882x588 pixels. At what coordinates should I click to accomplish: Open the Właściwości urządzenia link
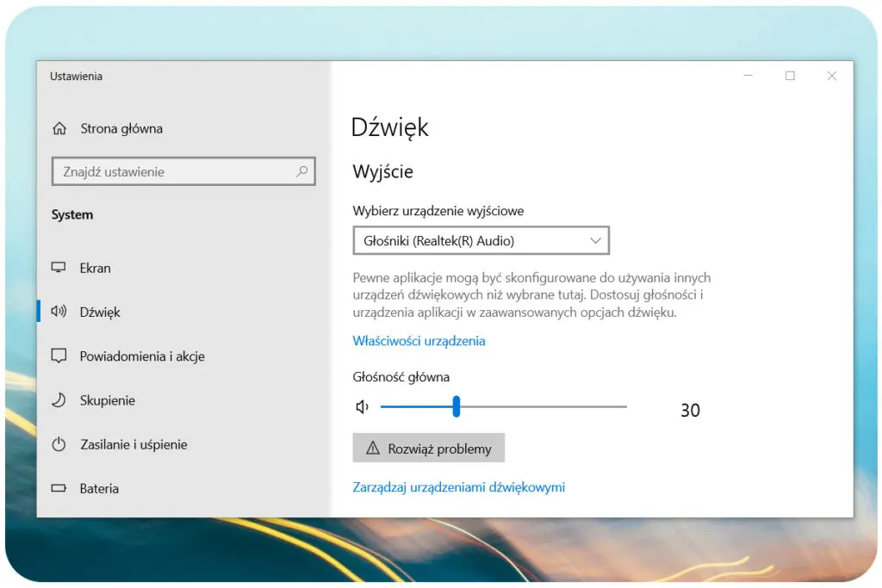click(419, 341)
